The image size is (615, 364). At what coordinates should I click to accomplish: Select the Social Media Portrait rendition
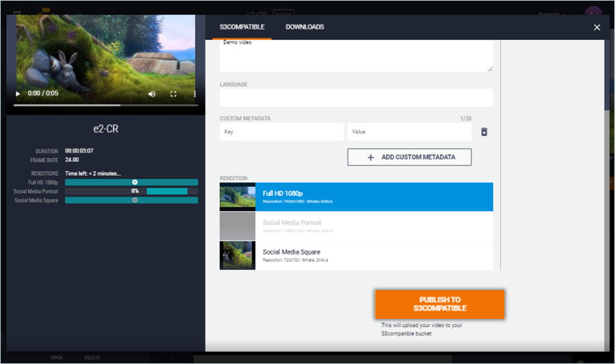pyautogui.click(x=356, y=226)
